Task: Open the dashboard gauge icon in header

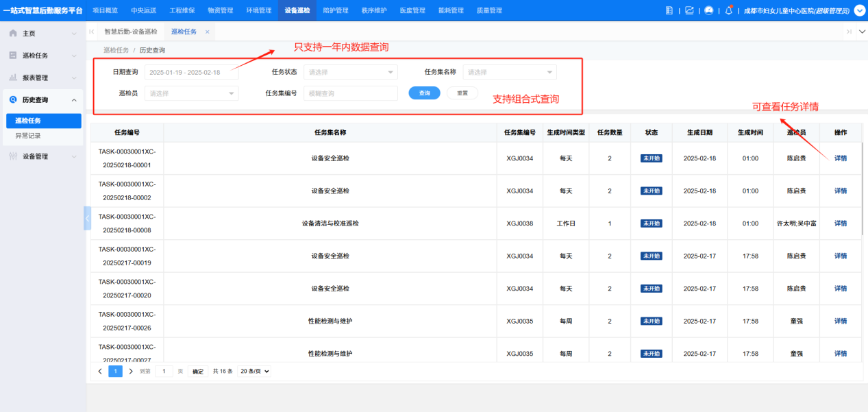Action: click(709, 10)
